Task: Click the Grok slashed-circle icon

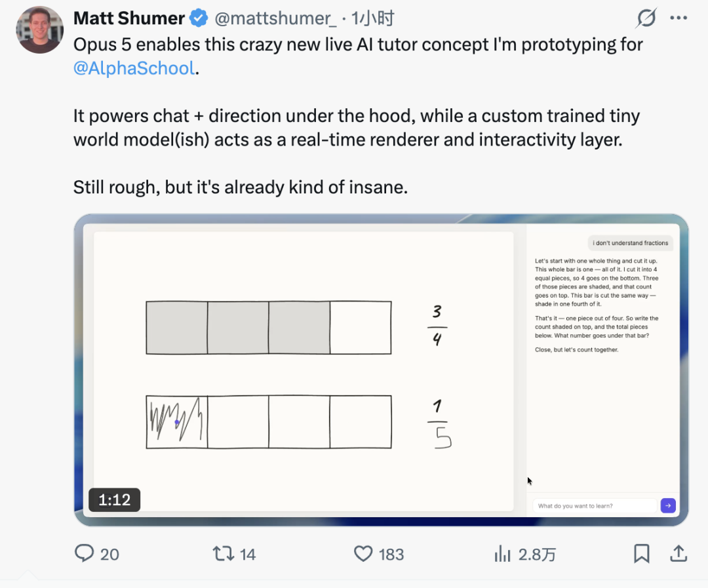Action: tap(646, 18)
